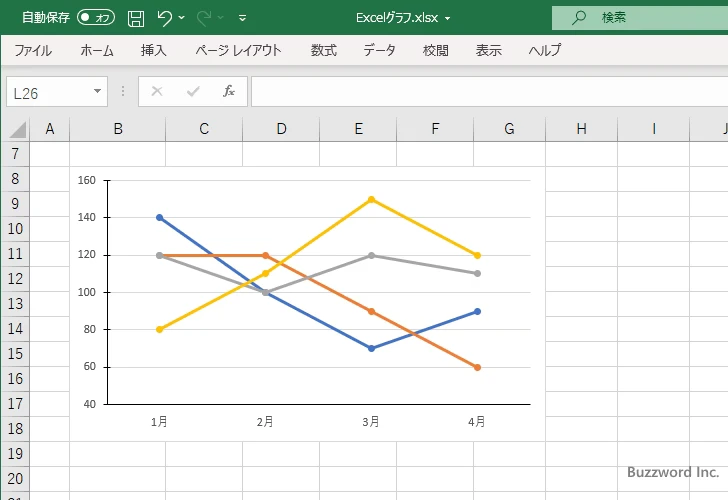Select row 7 header
The image size is (728, 500).
[x=15, y=154]
